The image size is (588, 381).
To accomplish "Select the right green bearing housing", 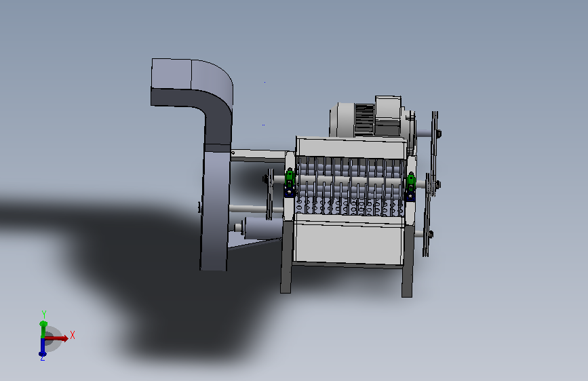I will [x=411, y=182].
